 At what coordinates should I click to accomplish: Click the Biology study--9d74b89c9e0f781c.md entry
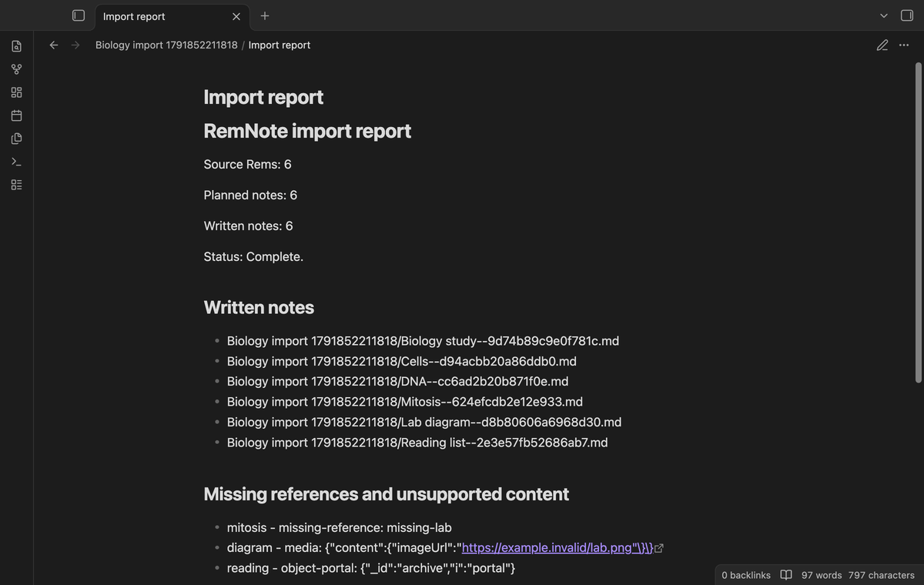click(423, 341)
